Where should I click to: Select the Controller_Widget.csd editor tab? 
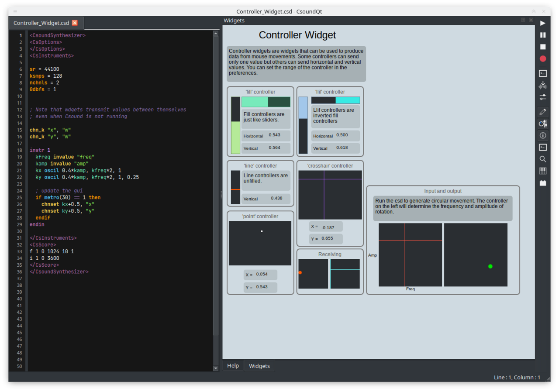(x=45, y=23)
